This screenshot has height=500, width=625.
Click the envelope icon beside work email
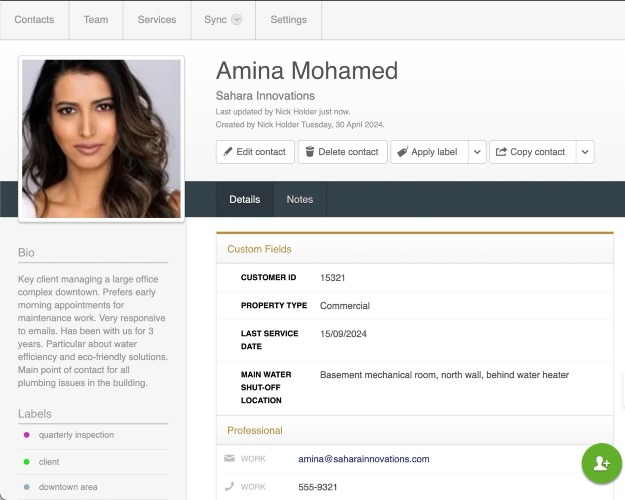tap(229, 458)
